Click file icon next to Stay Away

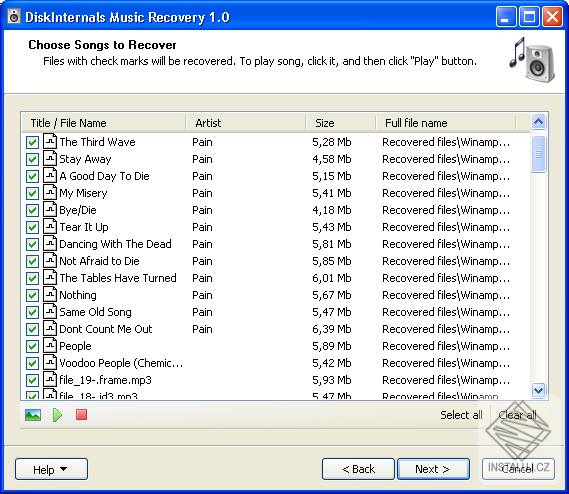click(x=50, y=158)
